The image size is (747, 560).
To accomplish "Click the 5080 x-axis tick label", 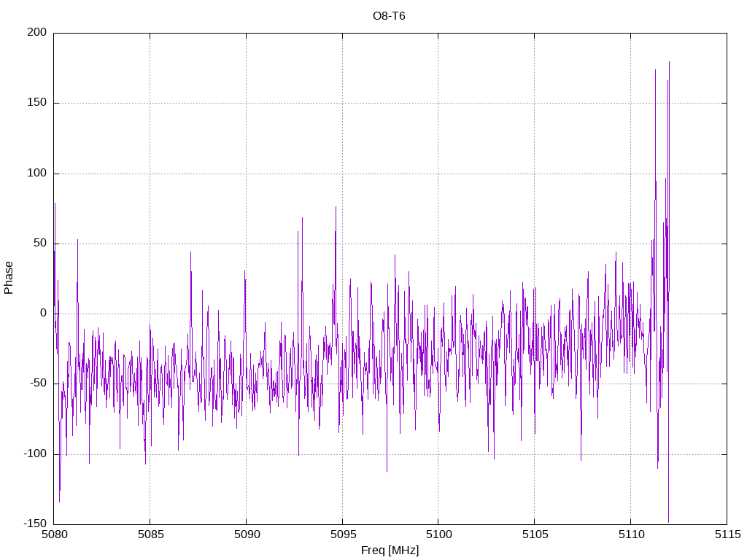I will (54, 535).
